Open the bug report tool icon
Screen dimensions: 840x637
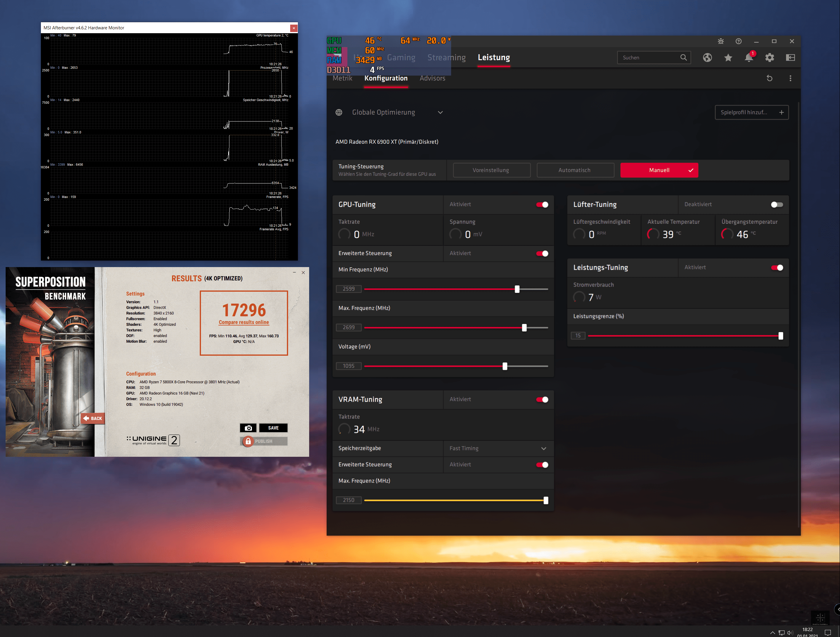[721, 41]
